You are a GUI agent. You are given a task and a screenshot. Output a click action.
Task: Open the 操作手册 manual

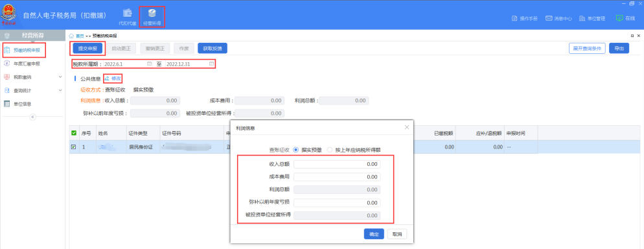coord(525,19)
